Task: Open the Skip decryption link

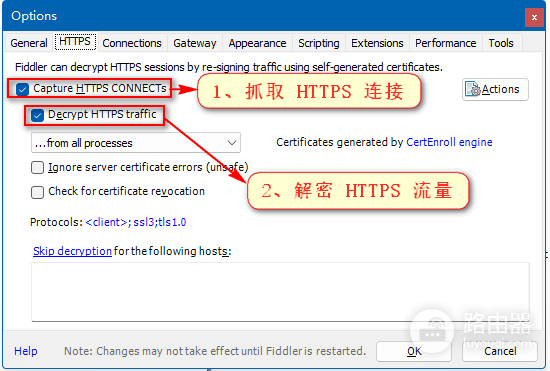Action: point(72,251)
